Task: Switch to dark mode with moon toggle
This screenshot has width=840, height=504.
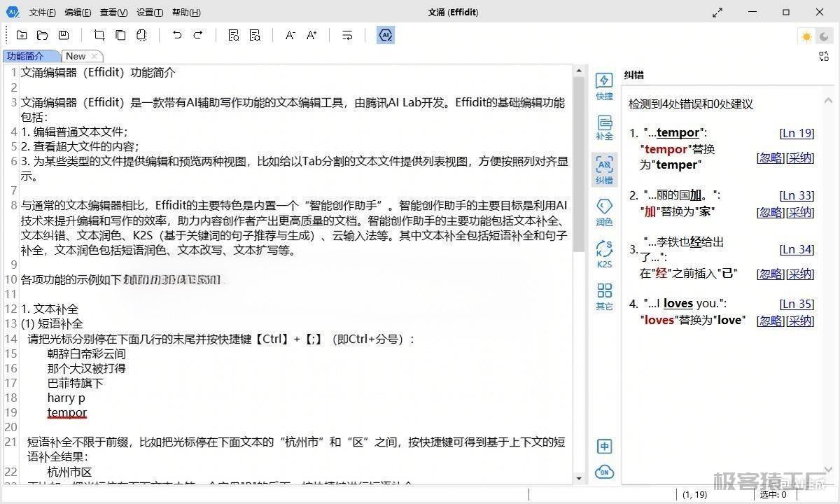Action: [825, 36]
